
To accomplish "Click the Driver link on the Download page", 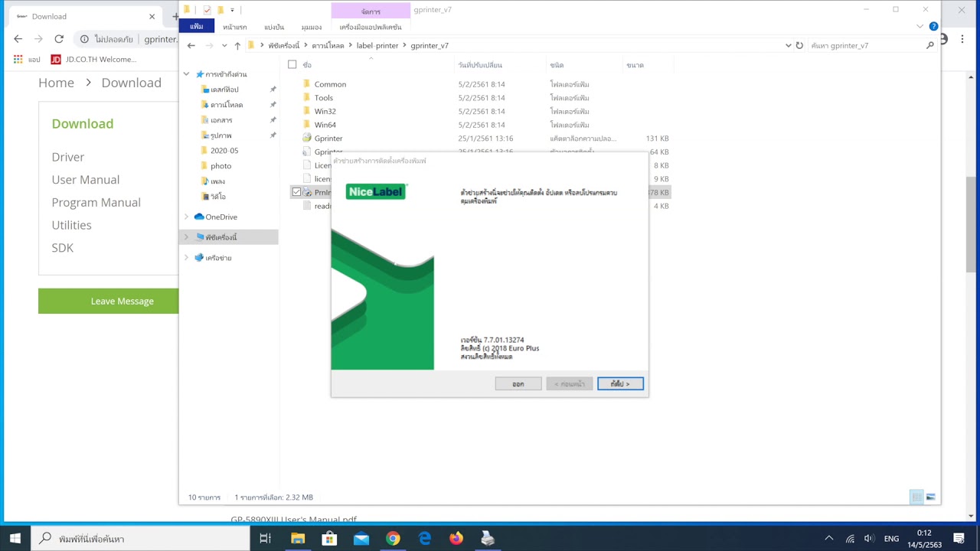I will 68,157.
